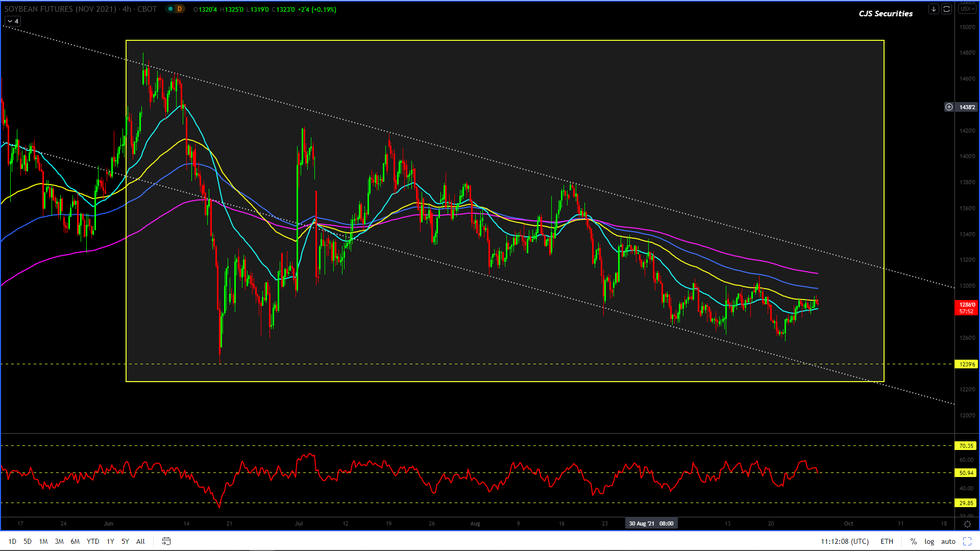Toggle log scale mode
980x551 pixels.
(x=929, y=541)
